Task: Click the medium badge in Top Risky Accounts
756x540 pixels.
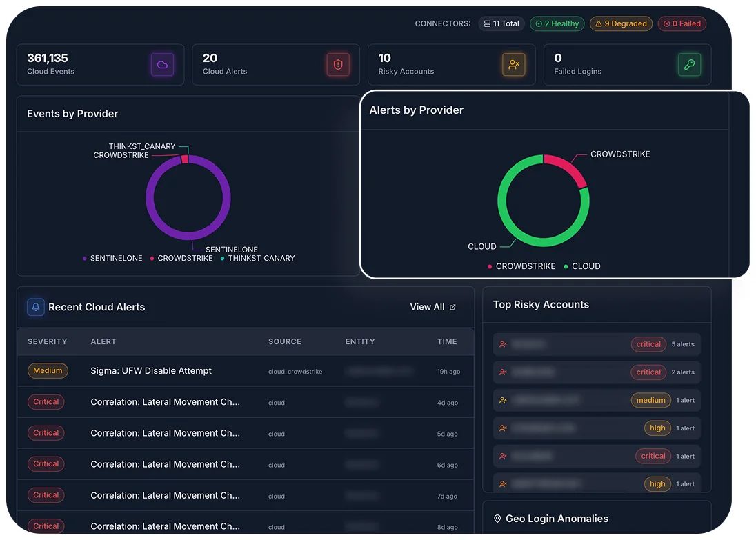Action: coord(650,400)
